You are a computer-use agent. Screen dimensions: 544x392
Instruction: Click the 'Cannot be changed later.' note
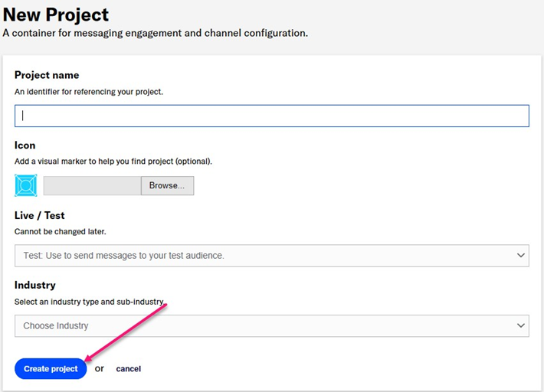tap(60, 231)
